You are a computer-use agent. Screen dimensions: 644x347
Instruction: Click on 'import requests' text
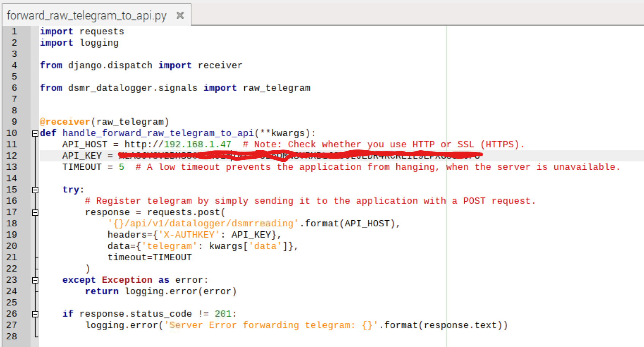82,31
